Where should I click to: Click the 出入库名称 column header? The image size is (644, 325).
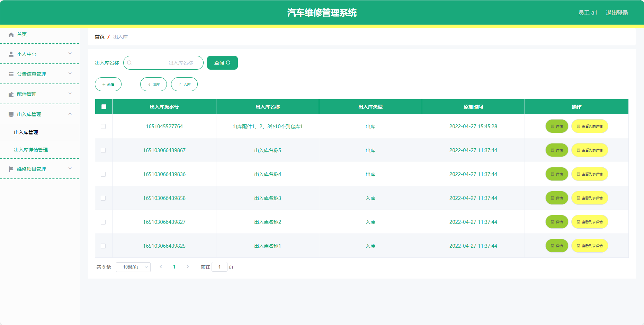[x=268, y=107]
